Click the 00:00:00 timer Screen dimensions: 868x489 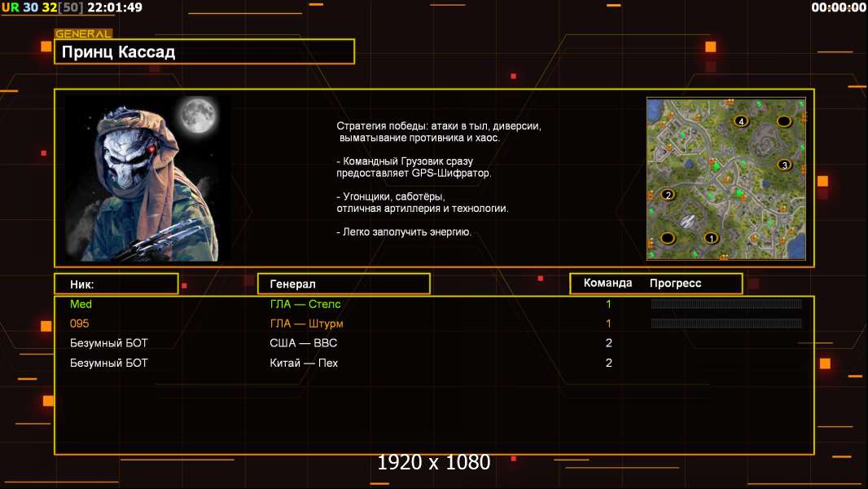coord(839,7)
